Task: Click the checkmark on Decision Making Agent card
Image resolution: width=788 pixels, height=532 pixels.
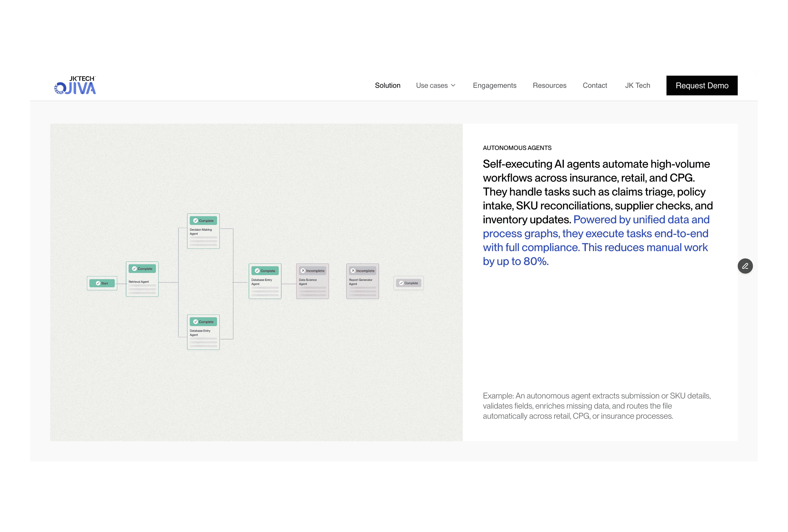Action: point(196,220)
